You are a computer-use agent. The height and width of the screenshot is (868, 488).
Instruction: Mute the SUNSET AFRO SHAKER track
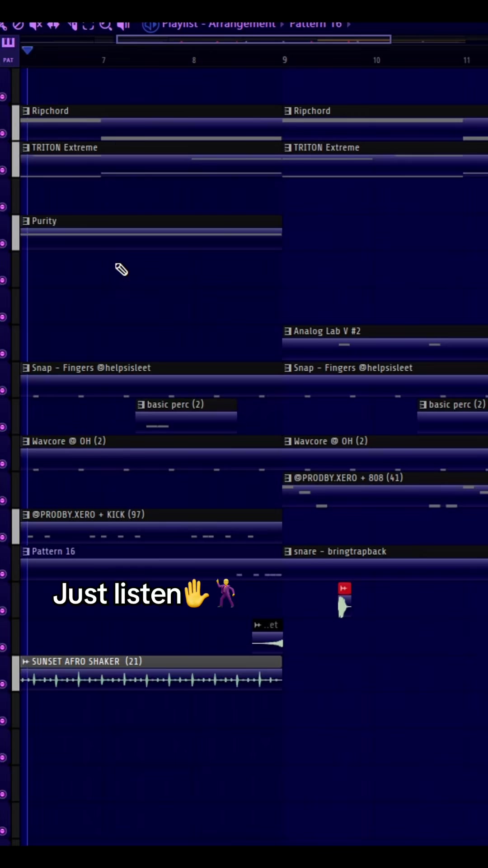click(x=3, y=684)
